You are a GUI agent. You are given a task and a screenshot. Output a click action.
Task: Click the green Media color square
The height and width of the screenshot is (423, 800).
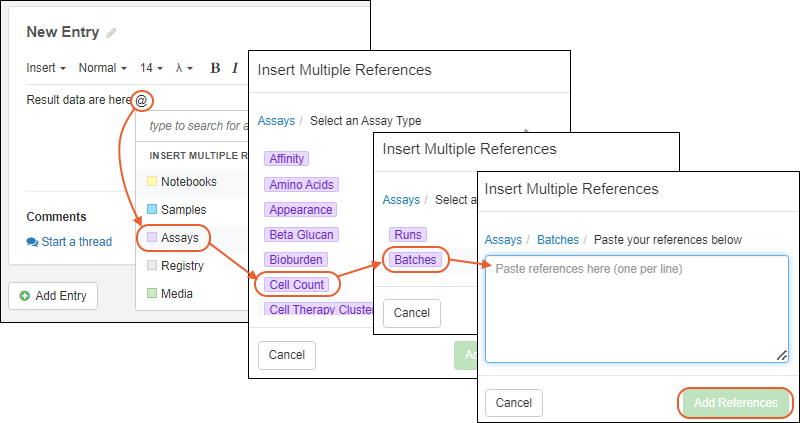click(152, 294)
